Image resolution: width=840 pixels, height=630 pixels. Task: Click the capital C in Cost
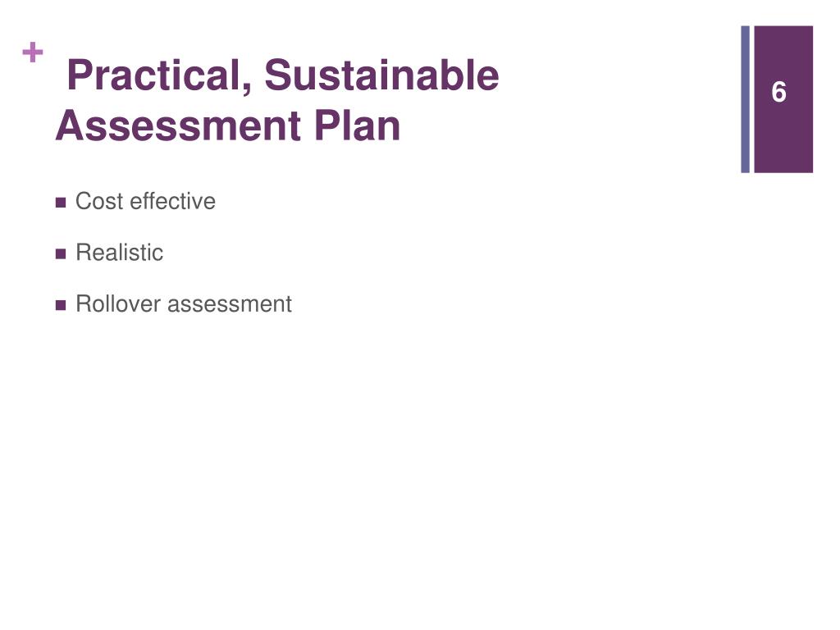[84, 202]
